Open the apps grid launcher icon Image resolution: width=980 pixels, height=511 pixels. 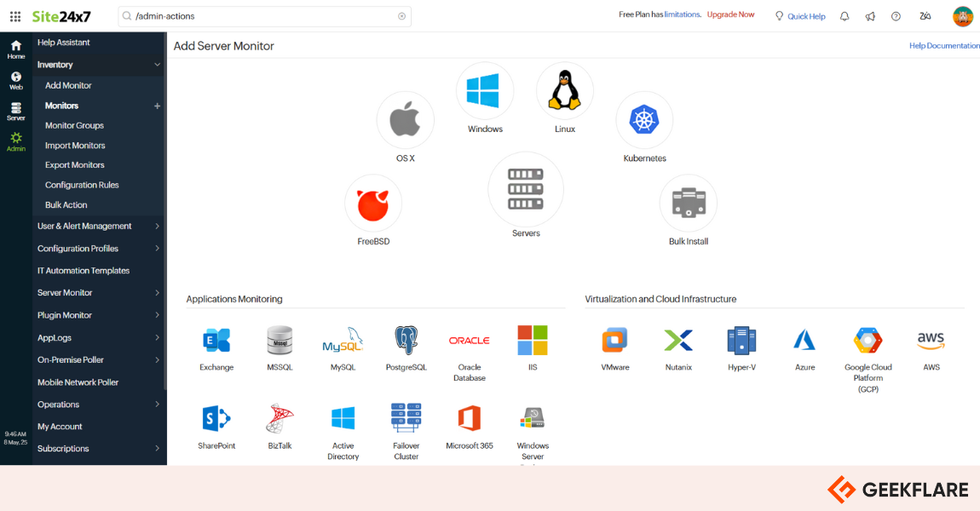pyautogui.click(x=15, y=16)
